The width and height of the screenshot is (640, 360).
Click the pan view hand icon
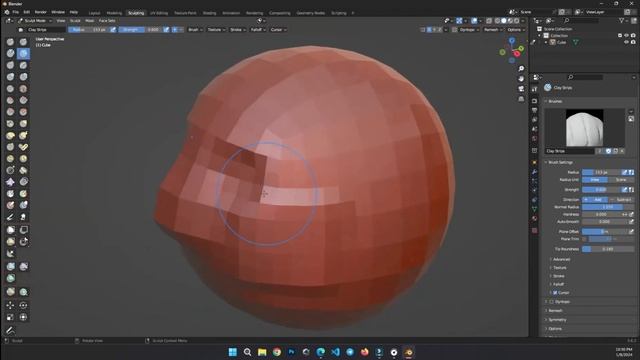click(x=521, y=78)
